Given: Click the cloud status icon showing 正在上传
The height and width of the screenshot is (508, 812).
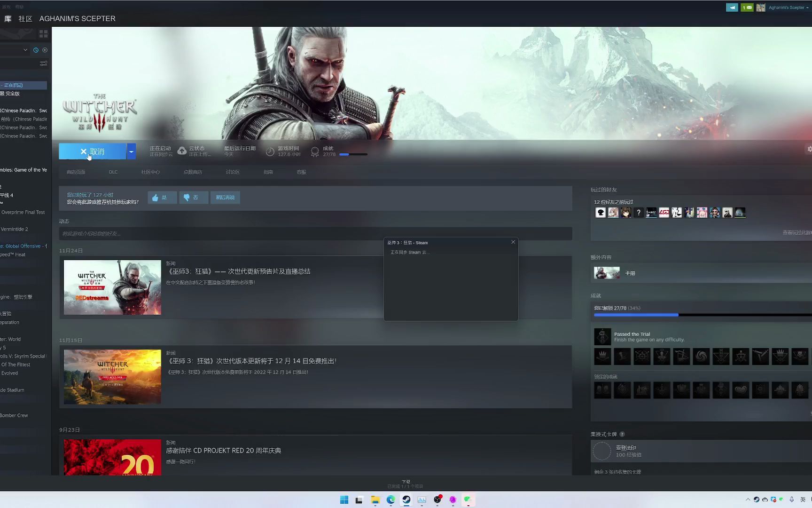Looking at the screenshot, I should pyautogui.click(x=182, y=151).
